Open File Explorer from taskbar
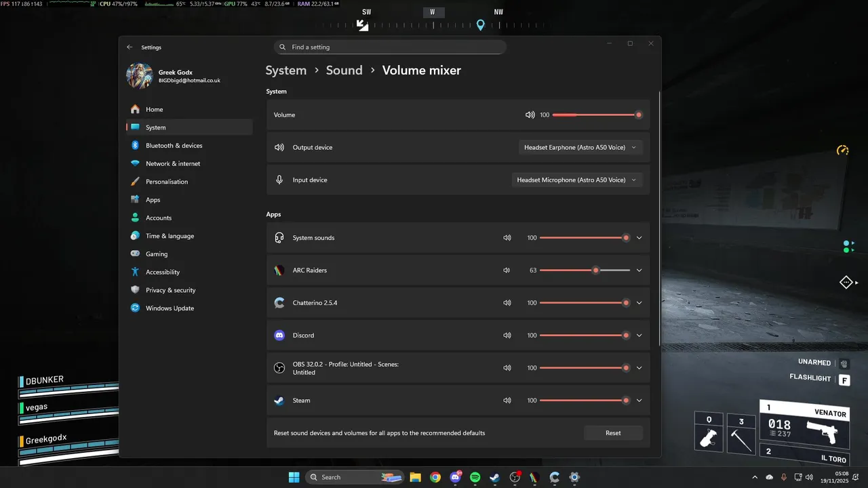Screen dimensions: 868x488 [x=415, y=477]
